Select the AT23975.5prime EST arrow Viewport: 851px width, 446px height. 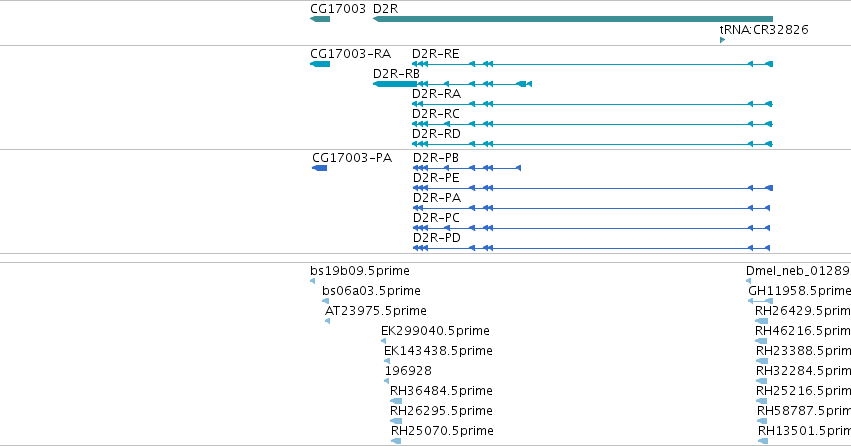[x=328, y=321]
